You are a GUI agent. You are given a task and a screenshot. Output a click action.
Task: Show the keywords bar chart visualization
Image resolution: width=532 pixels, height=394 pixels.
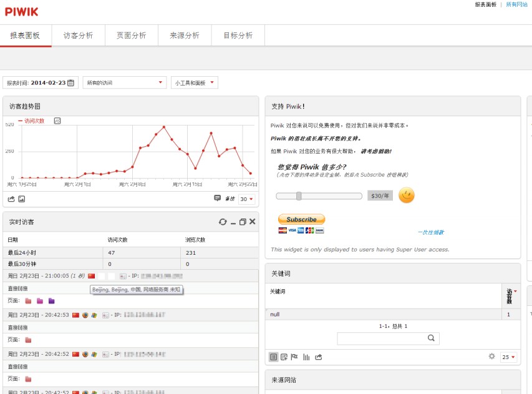point(306,357)
